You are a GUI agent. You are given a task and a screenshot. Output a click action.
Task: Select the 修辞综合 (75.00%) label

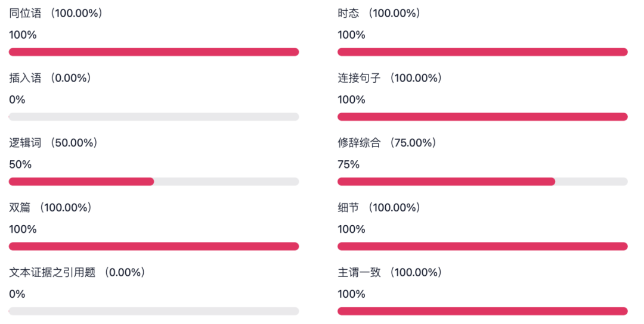pyautogui.click(x=387, y=143)
